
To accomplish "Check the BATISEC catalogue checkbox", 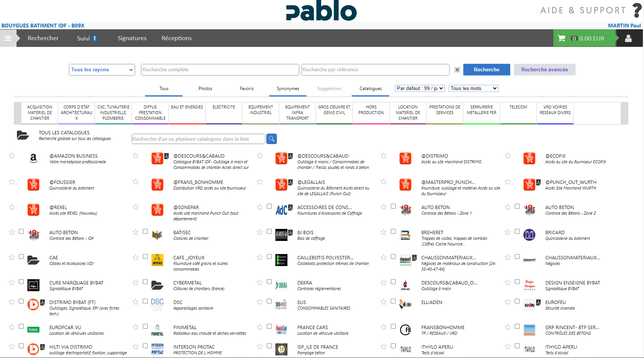I will [145, 232].
